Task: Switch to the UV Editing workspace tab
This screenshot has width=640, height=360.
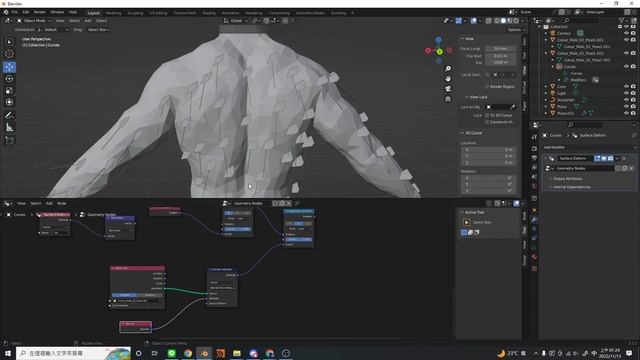Action: coord(158,13)
